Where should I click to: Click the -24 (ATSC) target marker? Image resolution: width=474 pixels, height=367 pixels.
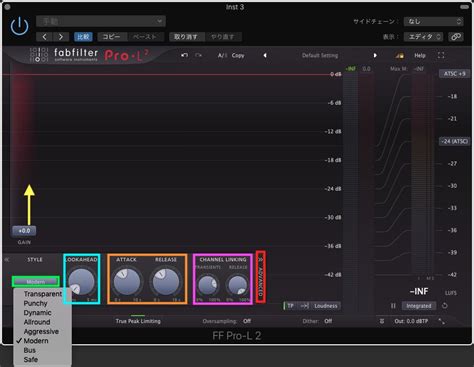click(455, 141)
